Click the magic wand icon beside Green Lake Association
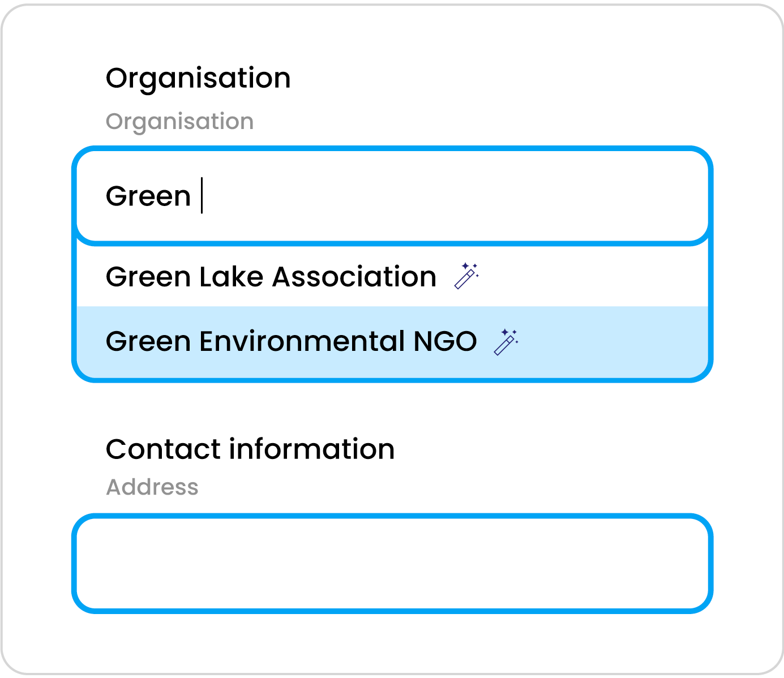 tap(466, 276)
